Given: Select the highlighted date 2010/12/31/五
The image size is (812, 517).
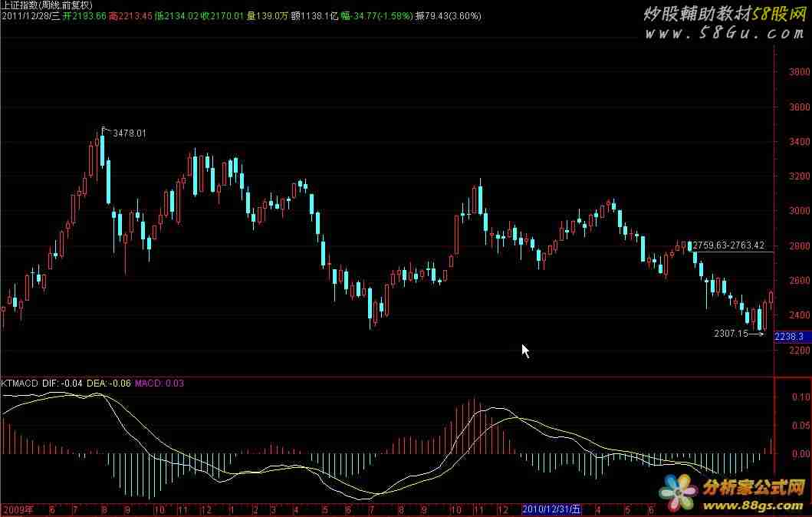Looking at the screenshot, I should [x=552, y=510].
